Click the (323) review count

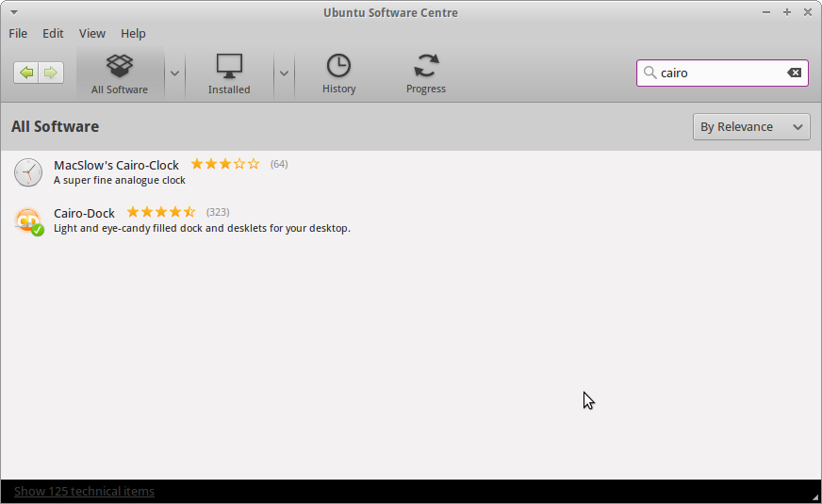point(218,212)
